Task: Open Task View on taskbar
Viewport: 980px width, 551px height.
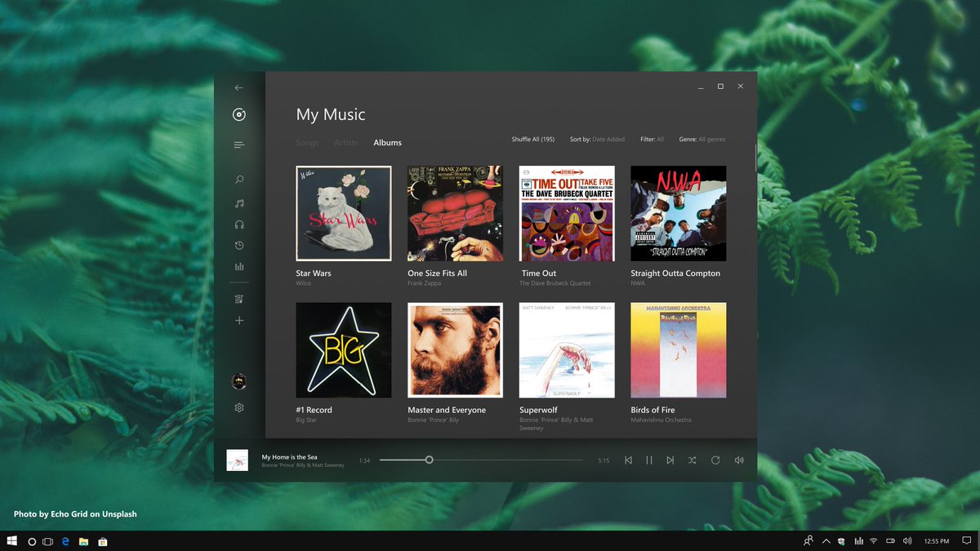Action: click(x=47, y=541)
